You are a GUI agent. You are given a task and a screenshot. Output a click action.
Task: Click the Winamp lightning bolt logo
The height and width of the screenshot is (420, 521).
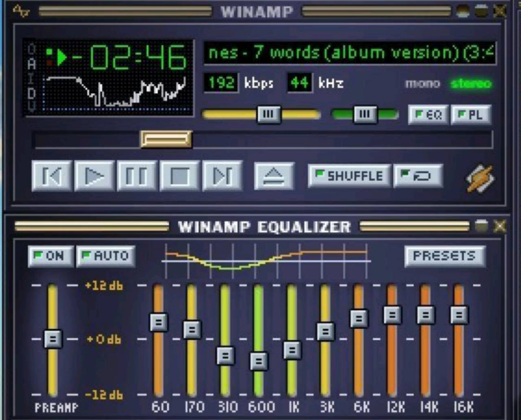(480, 178)
